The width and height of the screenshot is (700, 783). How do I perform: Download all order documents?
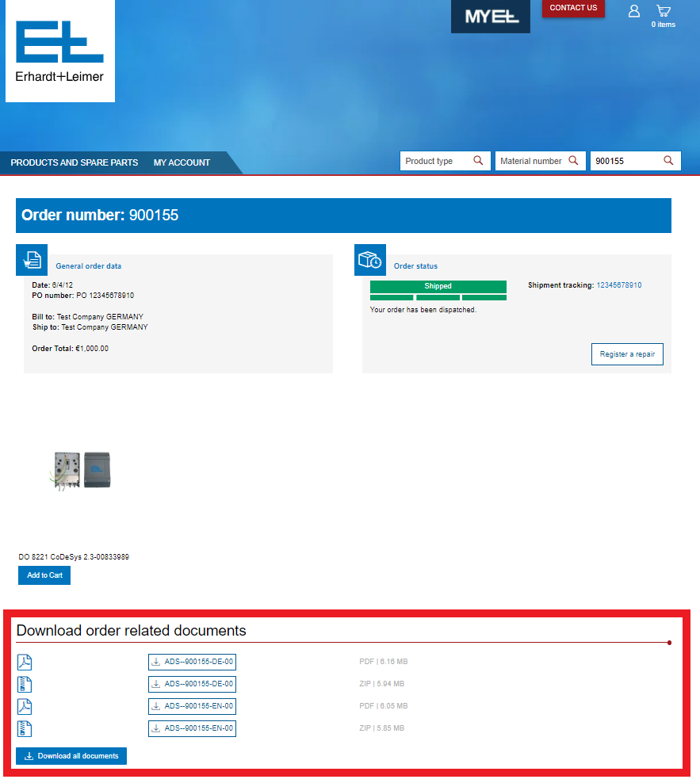pyautogui.click(x=71, y=756)
